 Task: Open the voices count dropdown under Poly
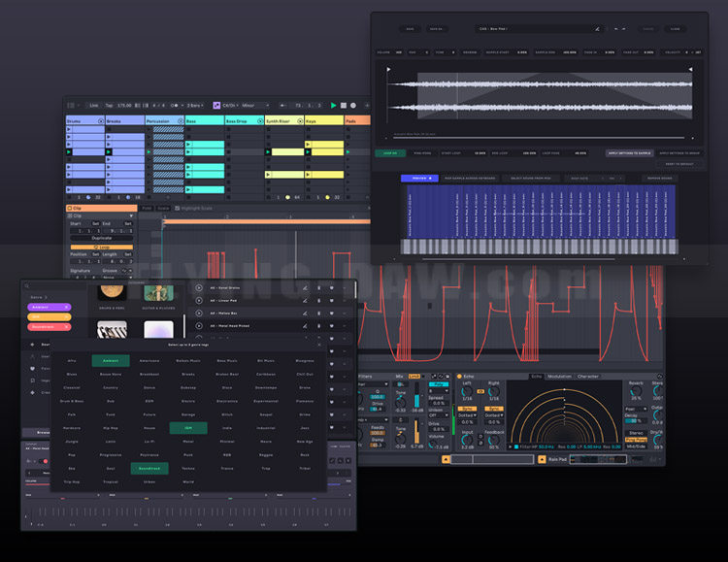click(x=439, y=391)
